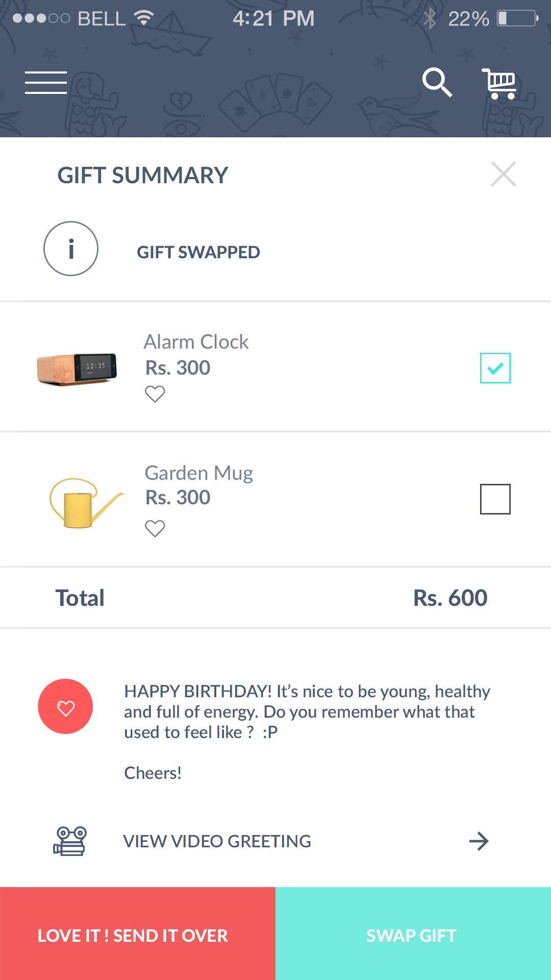Tap the search magnifier icon
The image size is (551, 980).
pos(437,82)
